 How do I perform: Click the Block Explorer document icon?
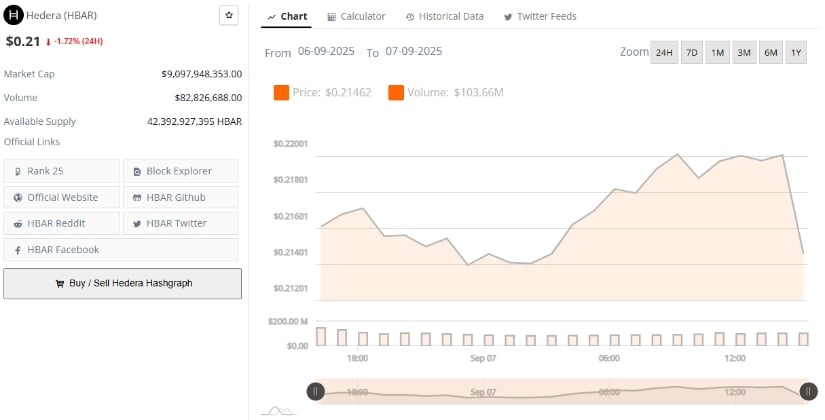click(137, 172)
